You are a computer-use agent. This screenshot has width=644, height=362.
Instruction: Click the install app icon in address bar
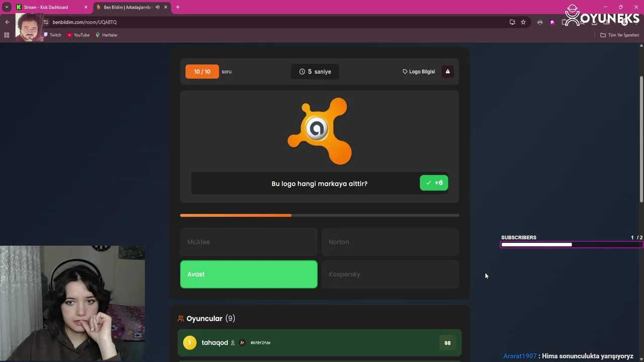point(512,22)
